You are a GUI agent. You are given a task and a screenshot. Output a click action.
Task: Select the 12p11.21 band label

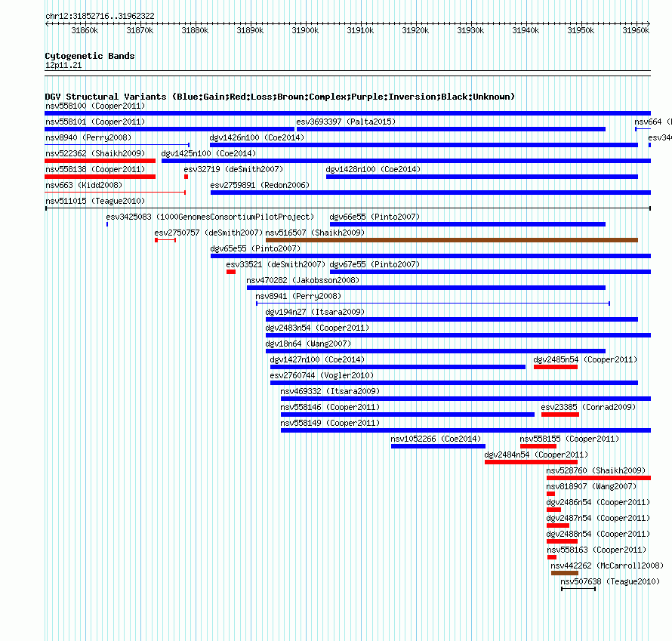pos(63,65)
